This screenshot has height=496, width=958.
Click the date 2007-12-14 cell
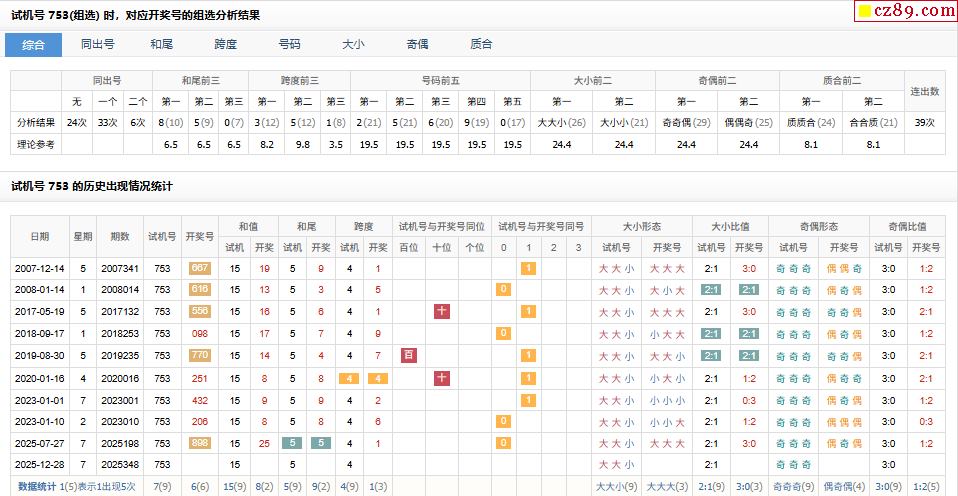click(x=40, y=268)
